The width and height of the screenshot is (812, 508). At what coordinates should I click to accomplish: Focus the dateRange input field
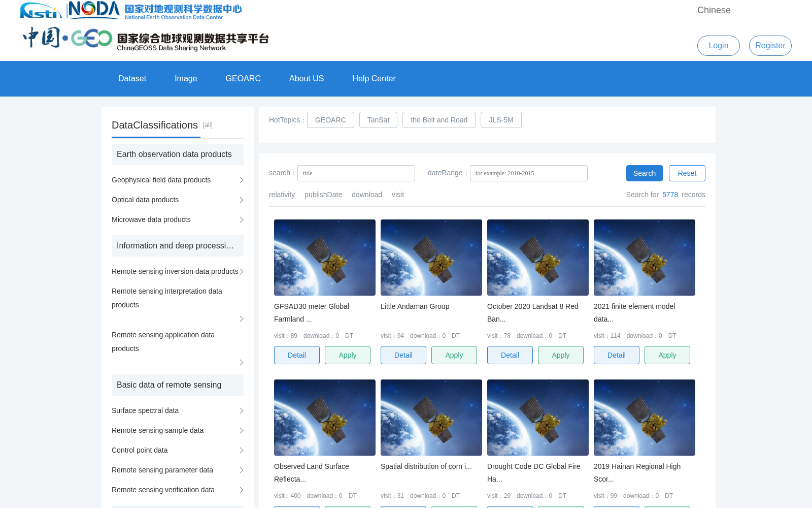click(x=529, y=173)
